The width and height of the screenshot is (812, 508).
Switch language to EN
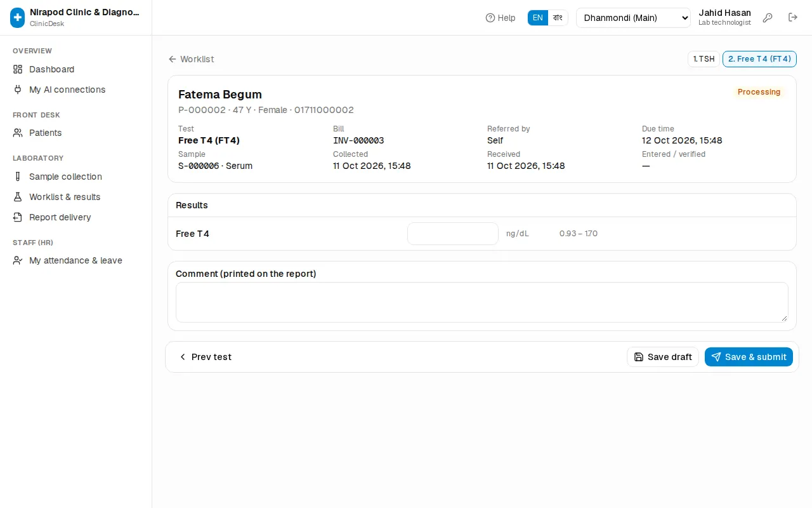(538, 18)
